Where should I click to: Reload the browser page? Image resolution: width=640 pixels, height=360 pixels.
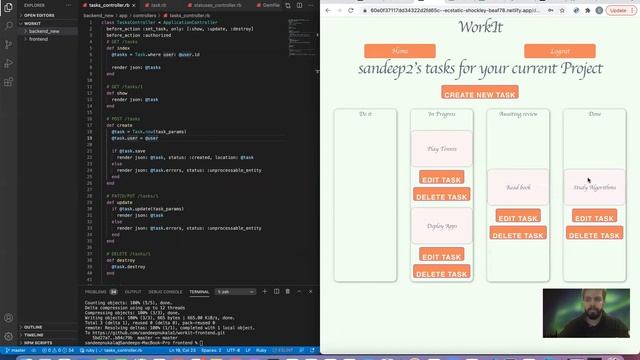tap(351, 10)
